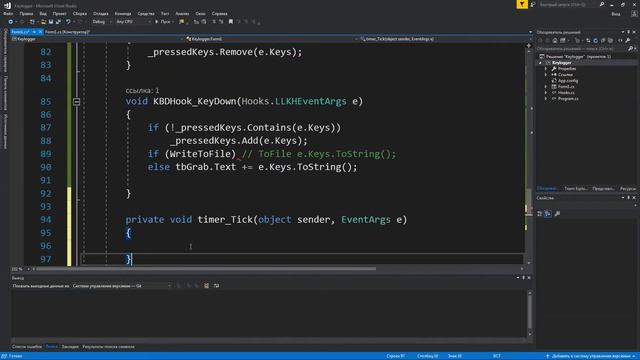Click View Code icon in Solution Explorer
Image resolution: width=640 pixels, height=360 pixels.
620,40
